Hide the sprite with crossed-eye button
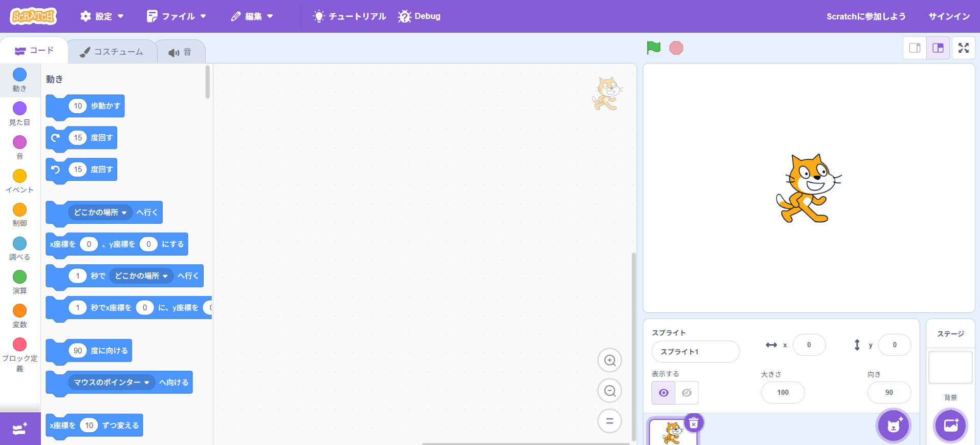The image size is (980, 445). pos(687,393)
